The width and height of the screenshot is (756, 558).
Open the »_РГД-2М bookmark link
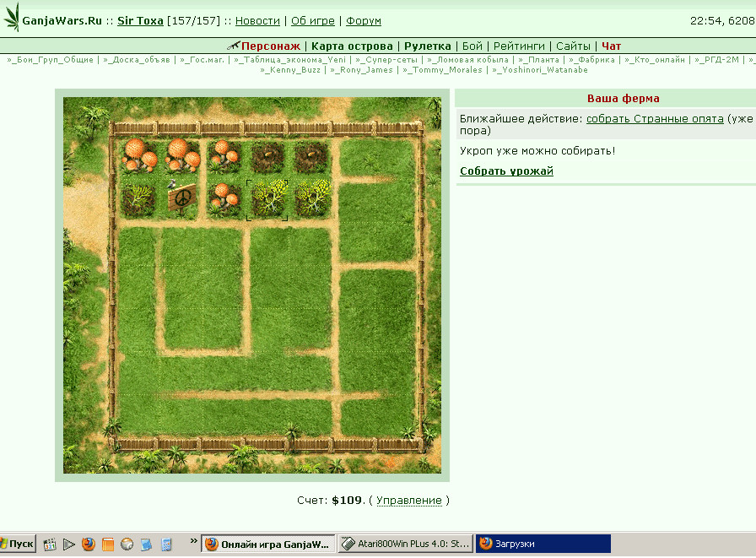tap(716, 60)
